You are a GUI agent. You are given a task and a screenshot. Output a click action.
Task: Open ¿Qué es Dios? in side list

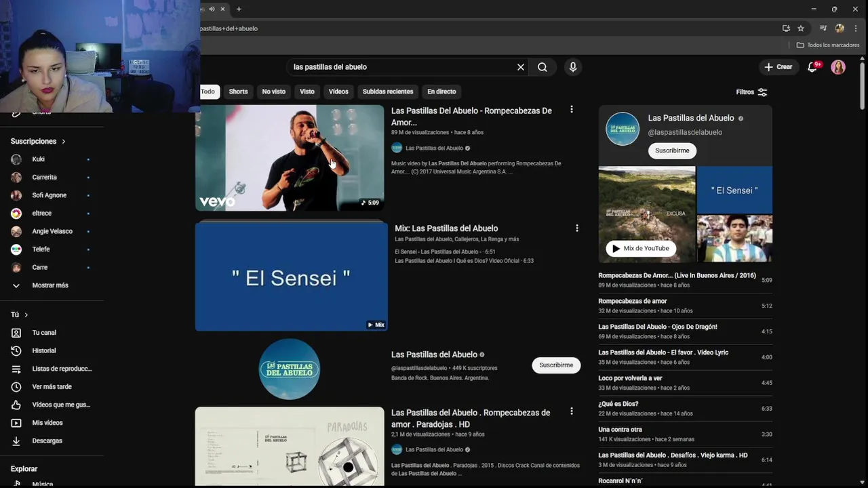pos(618,404)
